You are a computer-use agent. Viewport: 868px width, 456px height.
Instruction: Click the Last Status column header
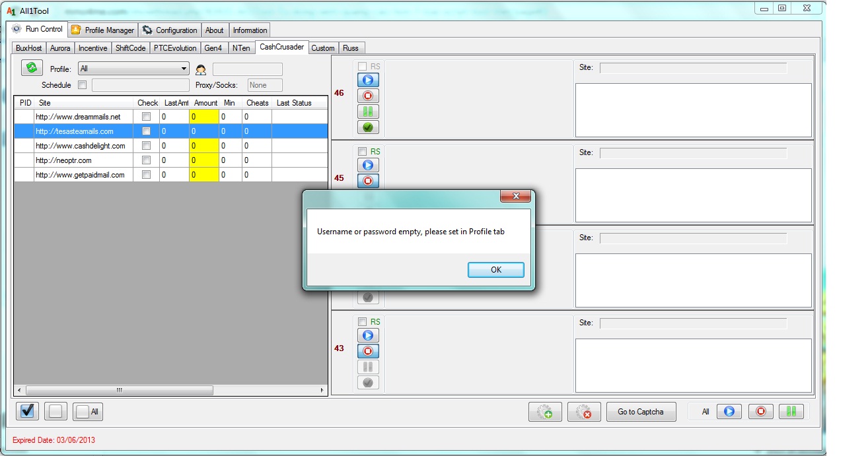[299, 103]
